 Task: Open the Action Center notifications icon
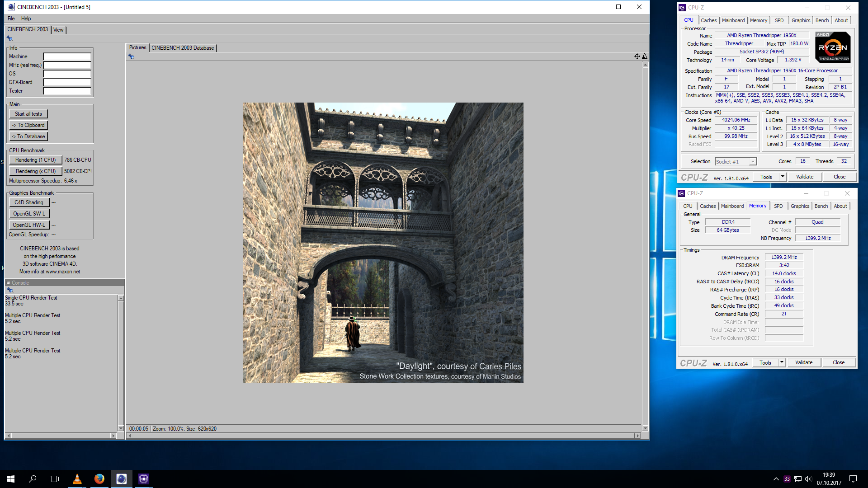[x=853, y=479]
